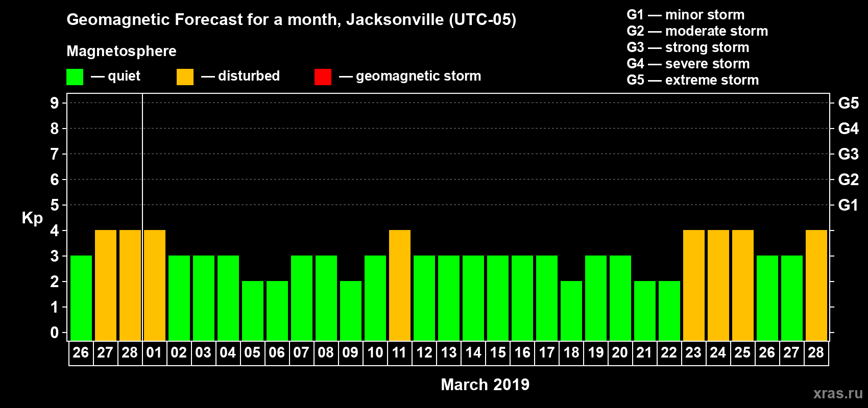Click the orange disturbed legend swatch
Screen dimensions: 868x408
(185, 77)
